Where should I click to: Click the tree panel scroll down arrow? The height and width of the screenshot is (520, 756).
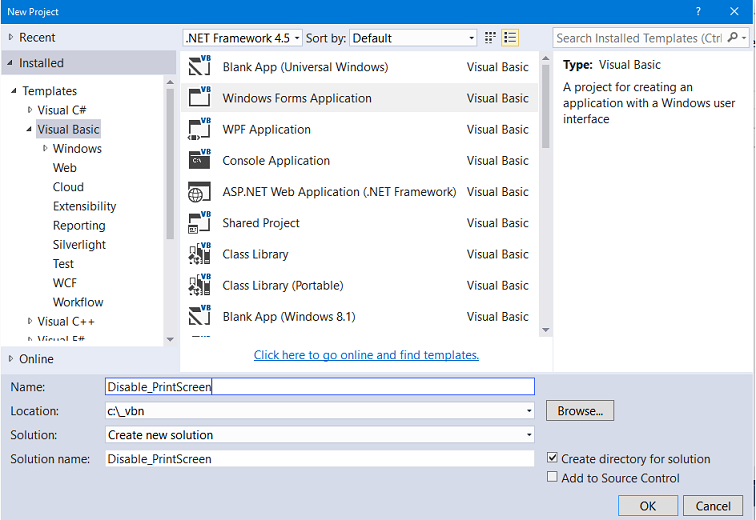point(170,339)
